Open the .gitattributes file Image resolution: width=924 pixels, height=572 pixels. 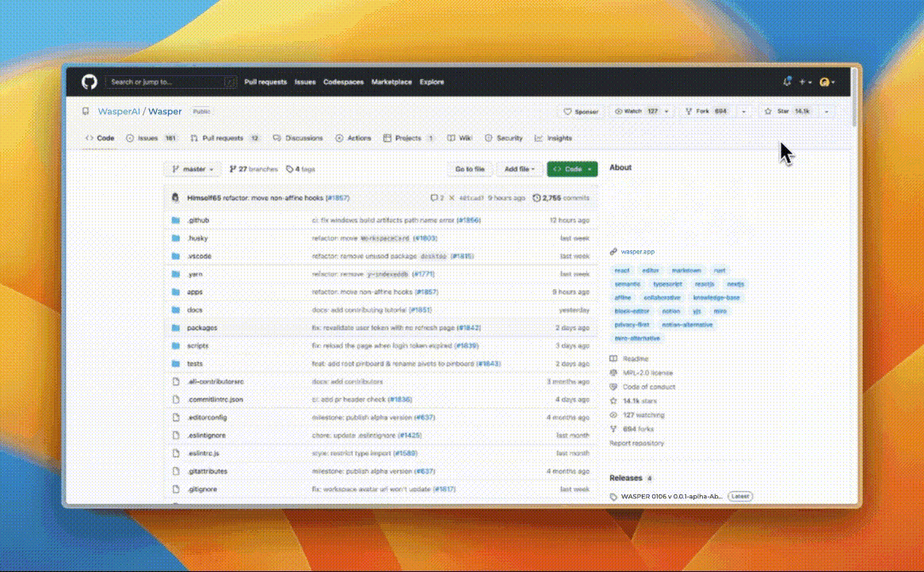[208, 471]
